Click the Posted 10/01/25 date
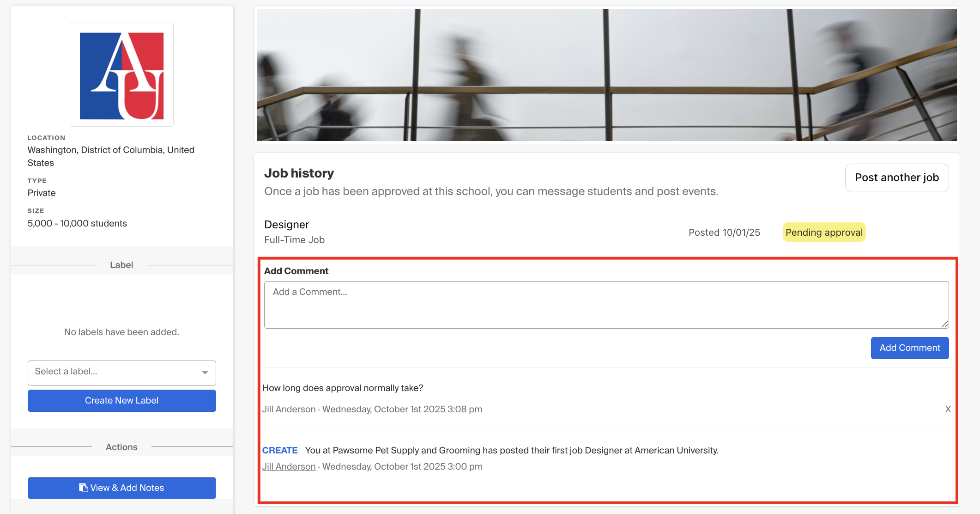Viewport: 980px width, 514px height. 724,232
